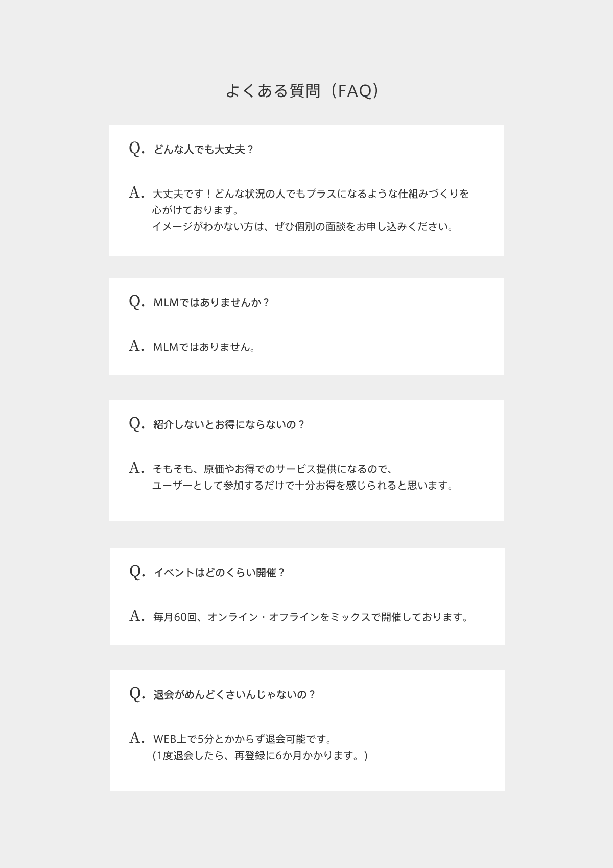The height and width of the screenshot is (868, 613).
Task: Expand the question MLMではありませんか？
Action: (x=211, y=302)
